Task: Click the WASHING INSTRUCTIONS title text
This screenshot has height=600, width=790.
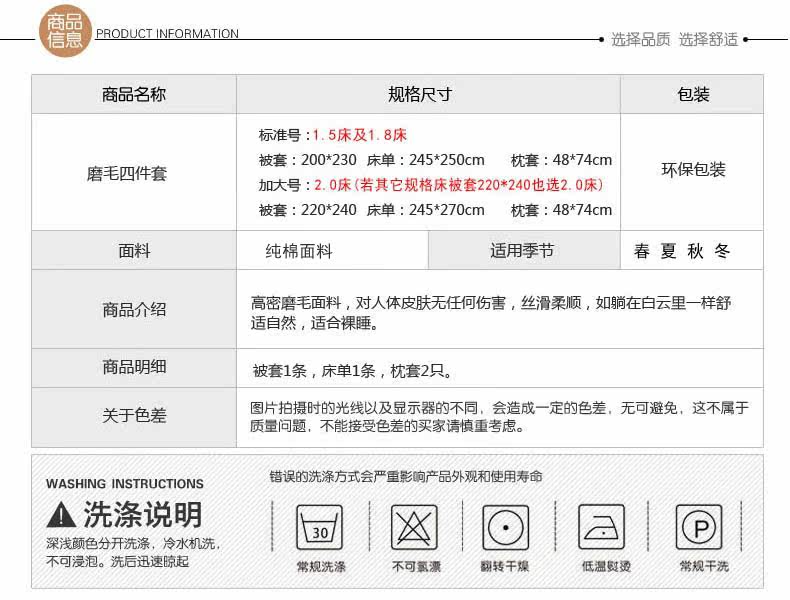Action: tap(125, 484)
